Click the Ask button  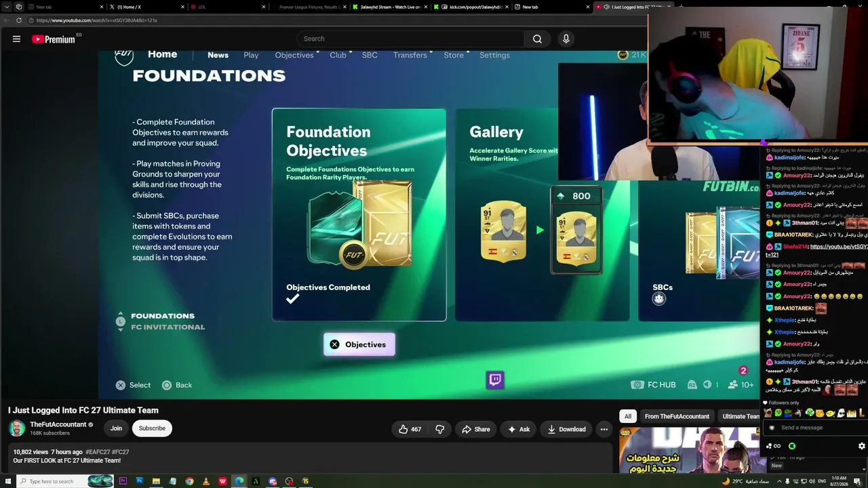518,429
